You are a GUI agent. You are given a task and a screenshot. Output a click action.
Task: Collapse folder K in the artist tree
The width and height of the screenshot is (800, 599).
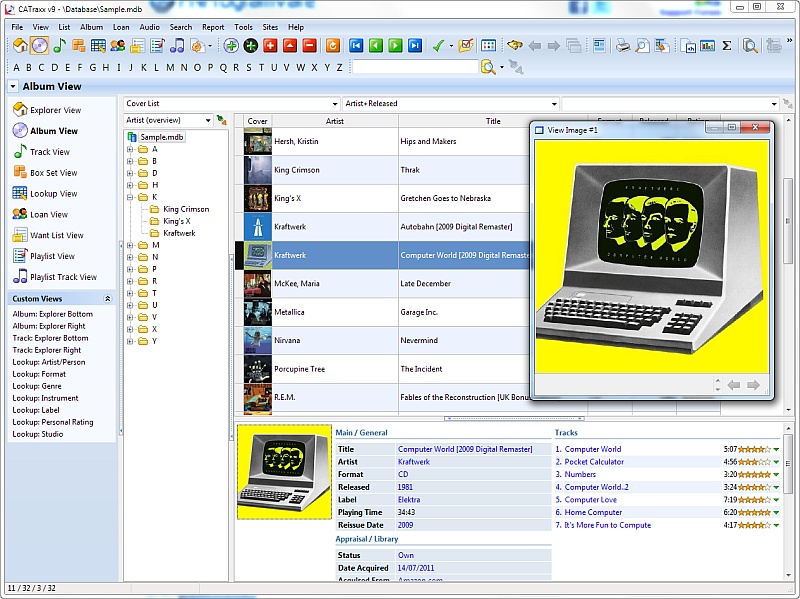pyautogui.click(x=130, y=197)
